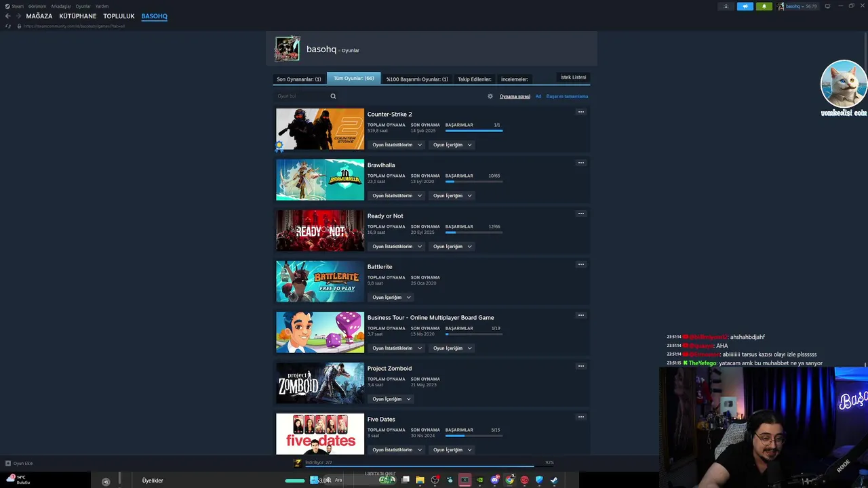Screen dimensions: 868x488
Task: Open the three-dot menu for Counter-Strike 2
Action: point(580,112)
